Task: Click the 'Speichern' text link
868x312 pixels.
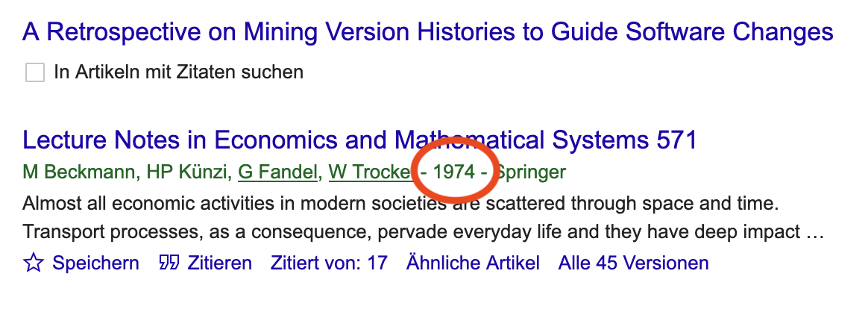Action: [95, 263]
